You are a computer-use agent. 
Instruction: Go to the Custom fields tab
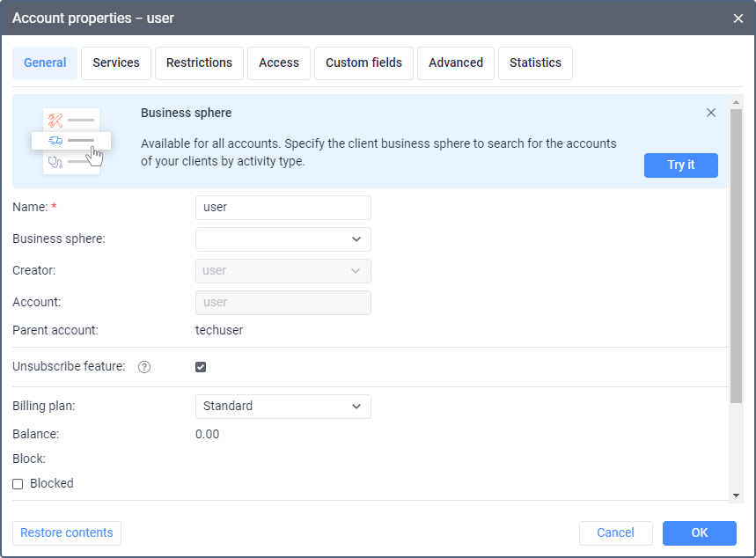click(363, 63)
